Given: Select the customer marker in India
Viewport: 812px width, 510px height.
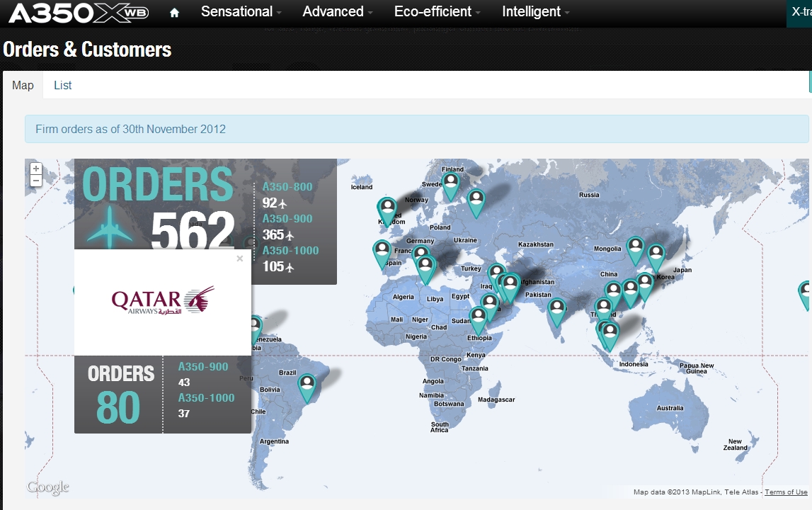Looking at the screenshot, I should [556, 312].
